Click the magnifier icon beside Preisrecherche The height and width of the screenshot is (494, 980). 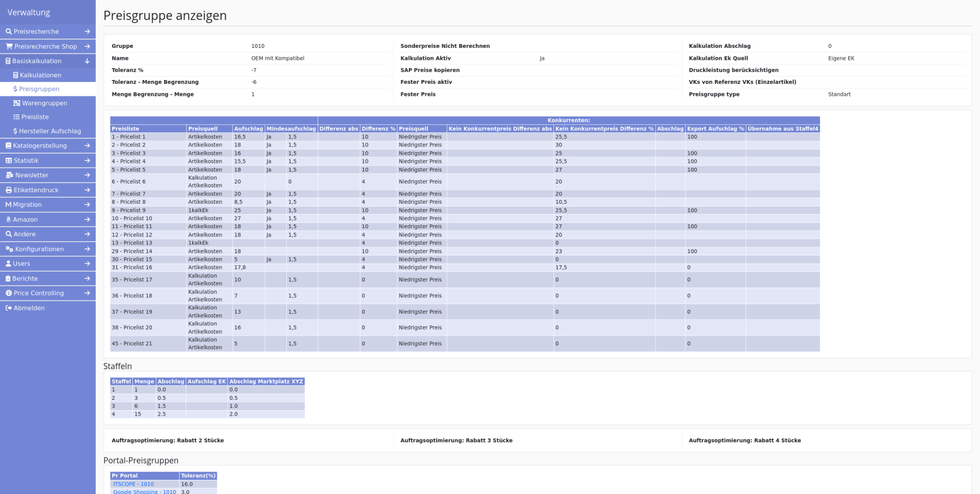(9, 32)
